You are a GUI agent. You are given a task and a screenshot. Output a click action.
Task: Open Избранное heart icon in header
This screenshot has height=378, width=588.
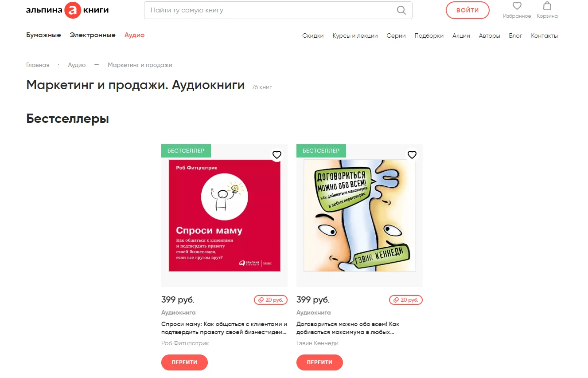pyautogui.click(x=517, y=6)
